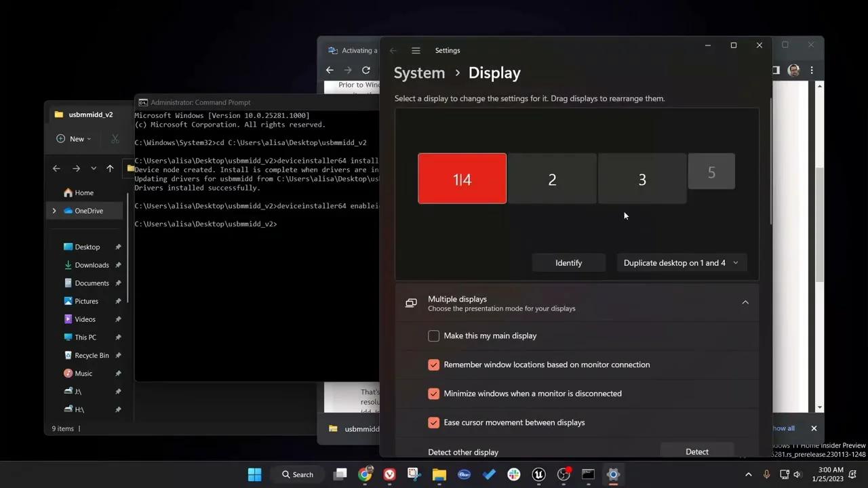The image size is (868, 488).
Task: Open Slack from the taskbar
Action: click(x=514, y=474)
